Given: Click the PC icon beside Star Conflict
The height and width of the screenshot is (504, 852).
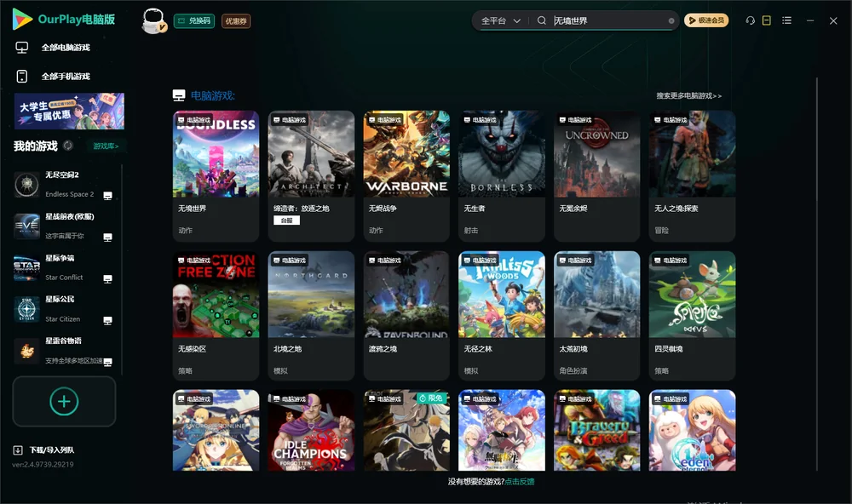Looking at the screenshot, I should (x=107, y=278).
